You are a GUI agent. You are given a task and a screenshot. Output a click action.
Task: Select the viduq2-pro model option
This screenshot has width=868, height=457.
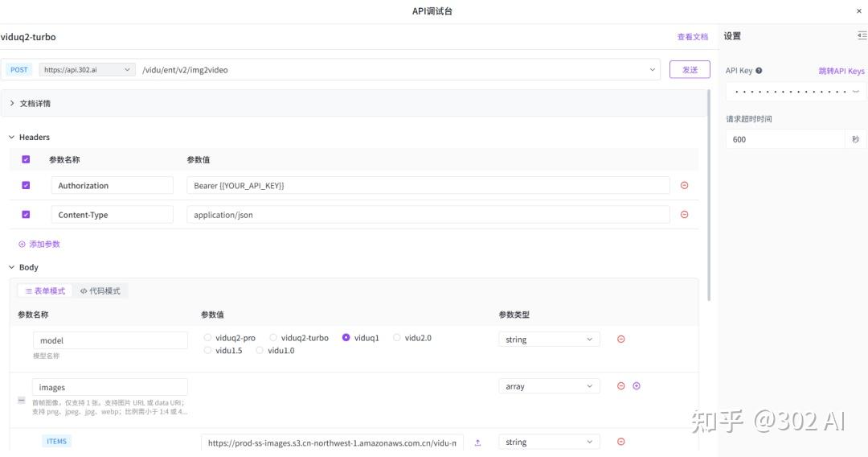tap(208, 338)
